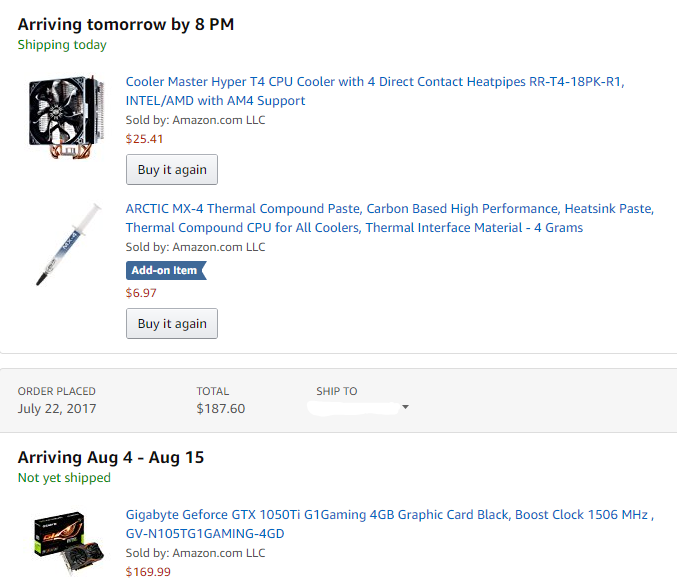Click the Arriving tomorrow by 8 PM heading
The image size is (677, 587).
[126, 25]
